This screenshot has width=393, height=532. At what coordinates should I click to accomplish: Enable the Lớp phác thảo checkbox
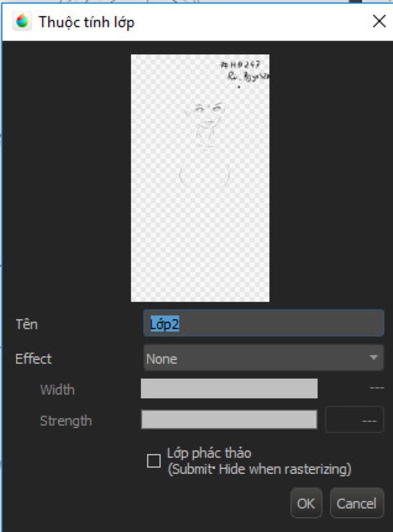tap(154, 461)
